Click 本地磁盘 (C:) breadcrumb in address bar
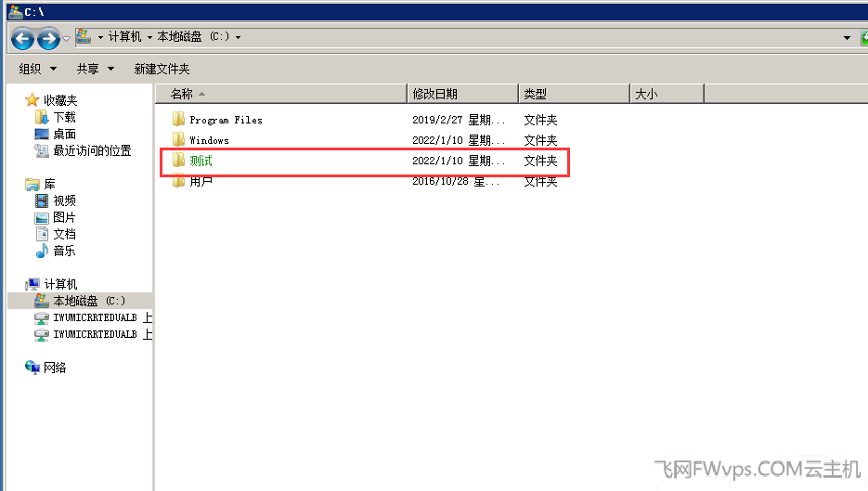The height and width of the screenshot is (491, 868). point(193,36)
